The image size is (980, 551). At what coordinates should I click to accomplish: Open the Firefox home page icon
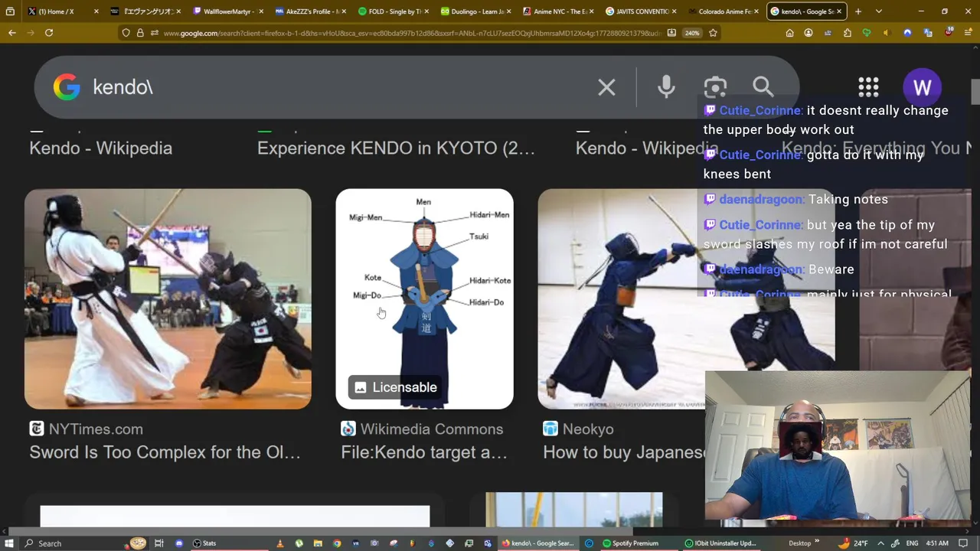789,33
